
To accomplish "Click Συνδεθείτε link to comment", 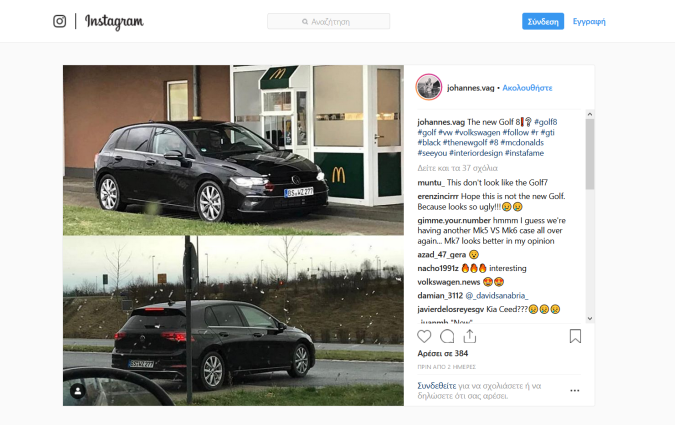I will click(437, 386).
